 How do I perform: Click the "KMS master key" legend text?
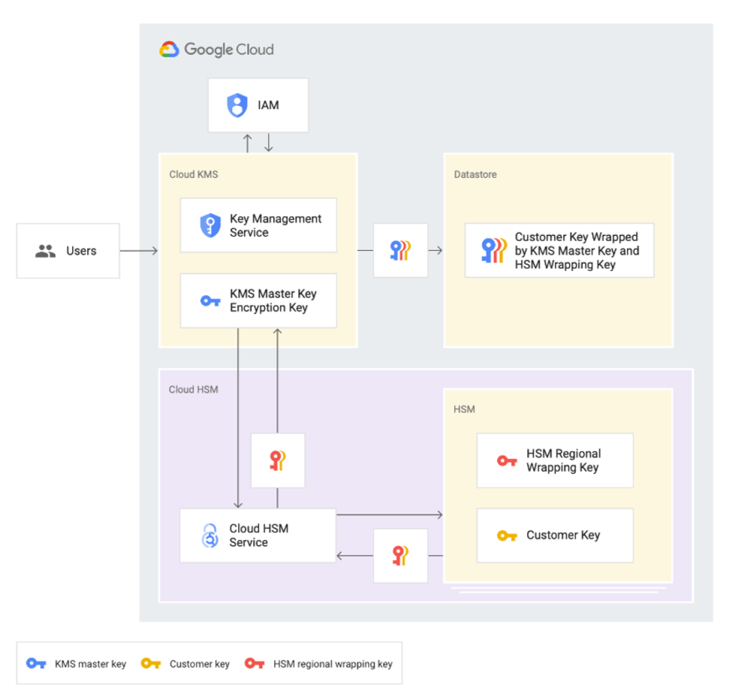[91, 664]
